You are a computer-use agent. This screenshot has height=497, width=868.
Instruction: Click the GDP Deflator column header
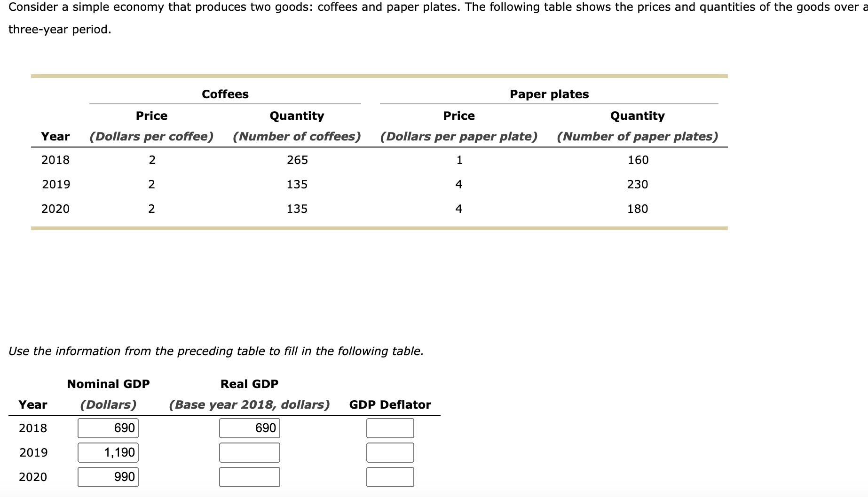pyautogui.click(x=389, y=404)
